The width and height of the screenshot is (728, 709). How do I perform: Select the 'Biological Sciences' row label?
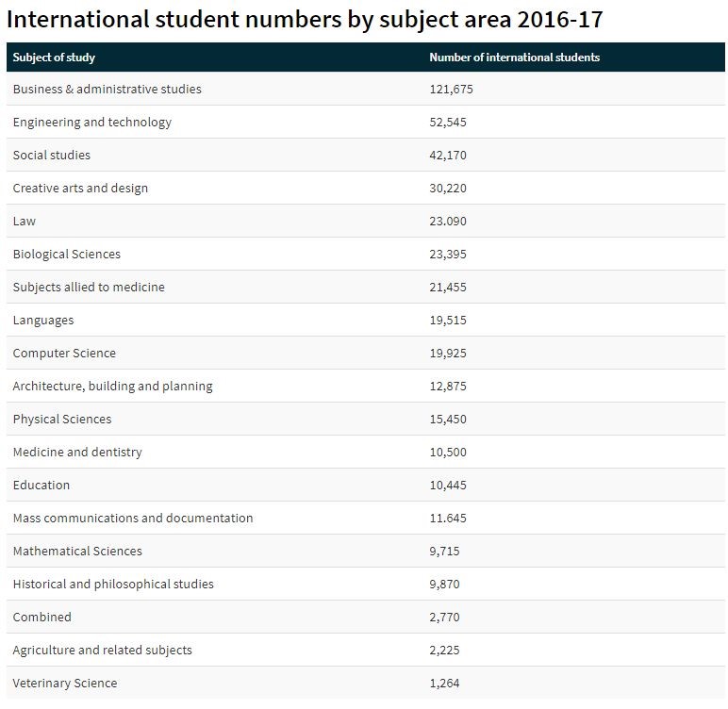66,255
